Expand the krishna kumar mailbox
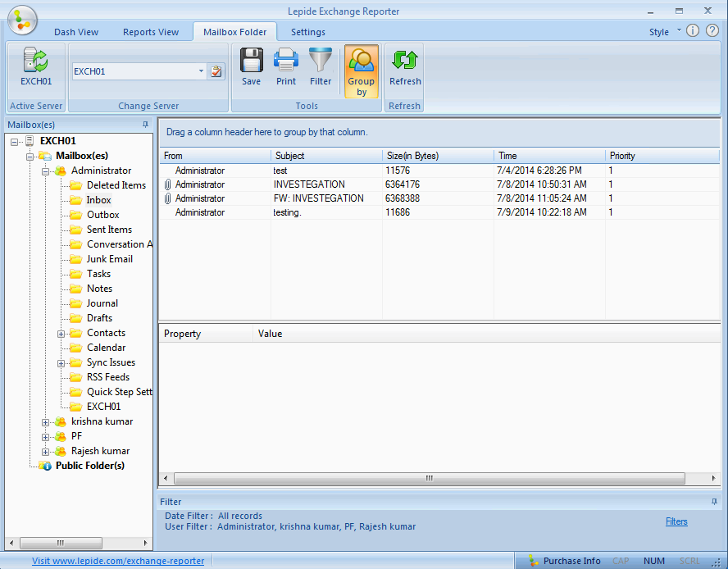 tap(46, 423)
